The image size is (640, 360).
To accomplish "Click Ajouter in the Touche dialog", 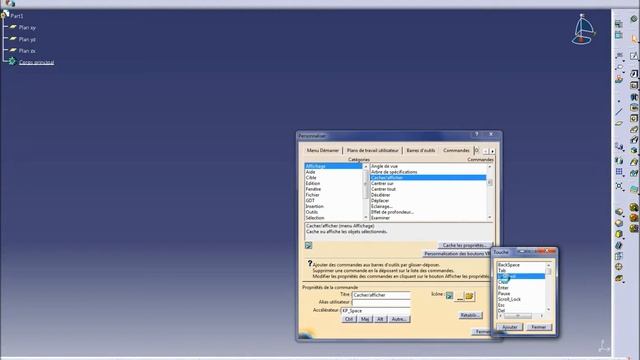I will pyautogui.click(x=509, y=327).
